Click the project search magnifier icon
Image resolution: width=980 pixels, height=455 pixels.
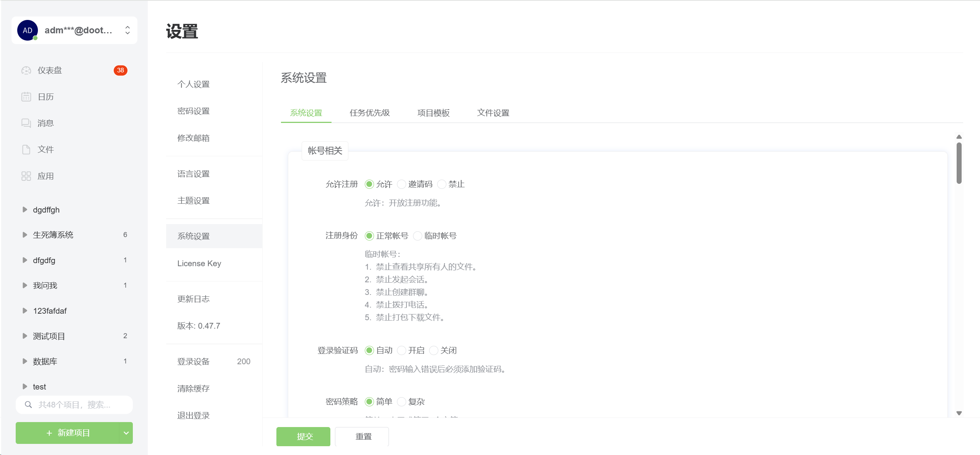[x=28, y=404]
